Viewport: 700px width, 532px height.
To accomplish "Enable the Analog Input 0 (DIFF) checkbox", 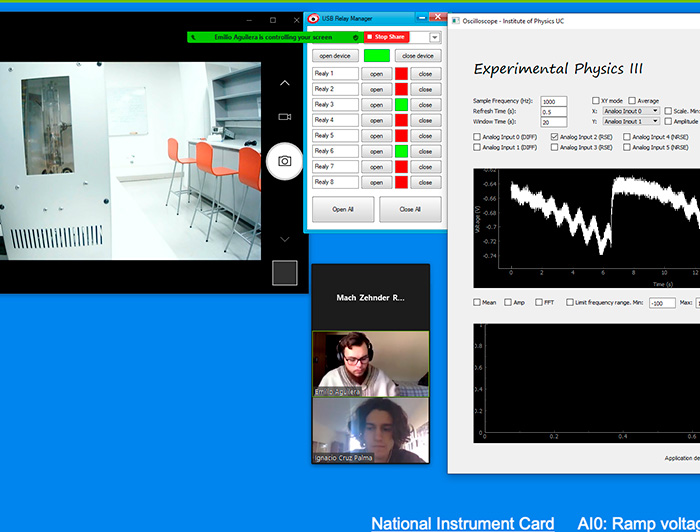I will (x=477, y=136).
